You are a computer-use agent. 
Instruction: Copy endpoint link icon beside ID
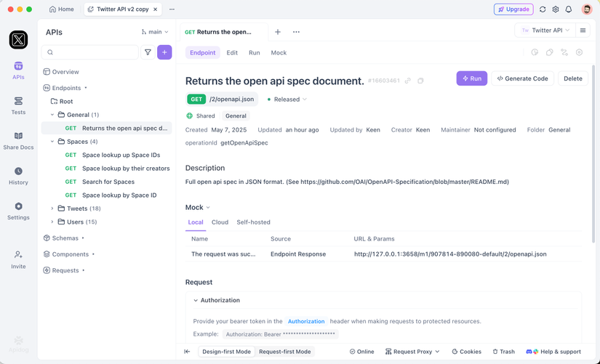[408, 81]
